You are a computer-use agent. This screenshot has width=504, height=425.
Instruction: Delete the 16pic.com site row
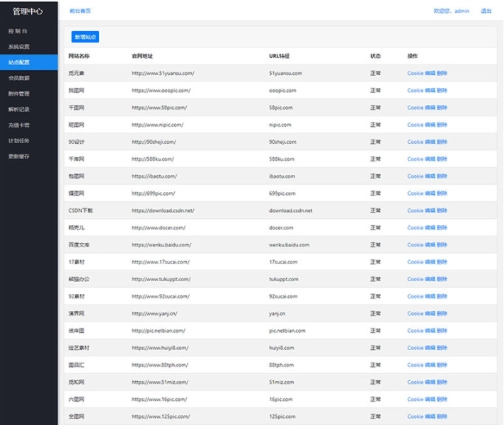(x=442, y=399)
